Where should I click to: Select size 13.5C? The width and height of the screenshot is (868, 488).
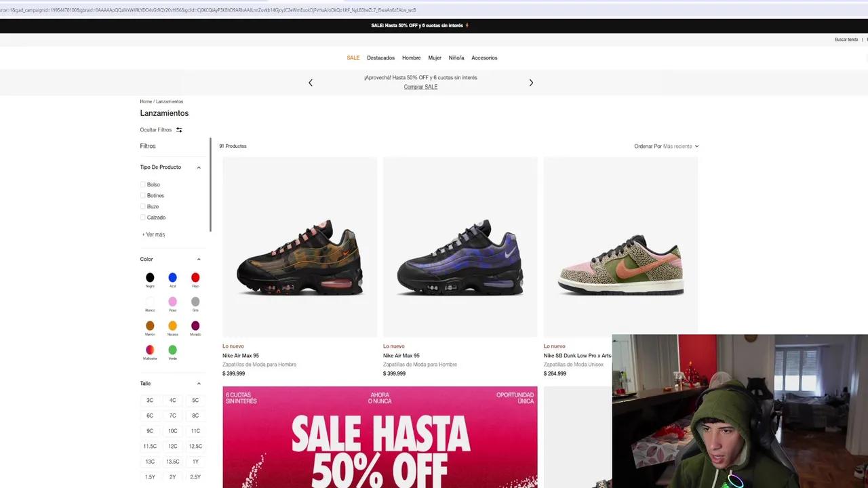click(172, 462)
